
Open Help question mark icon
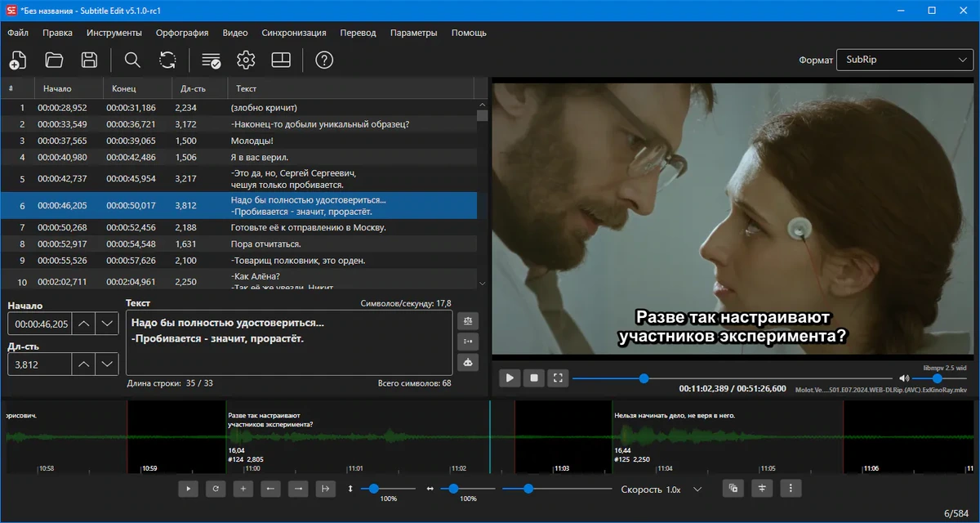click(324, 60)
